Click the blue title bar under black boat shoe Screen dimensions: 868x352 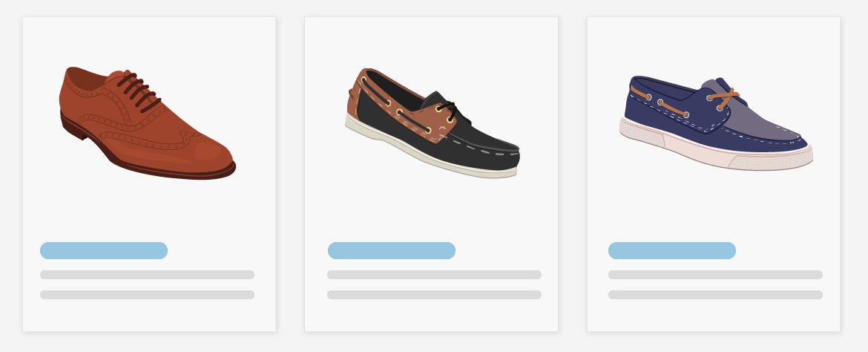392,250
